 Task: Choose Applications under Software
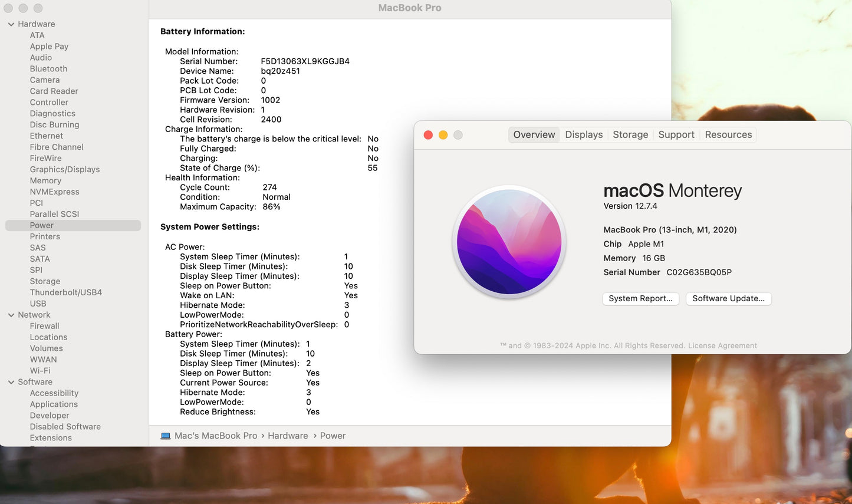click(54, 404)
